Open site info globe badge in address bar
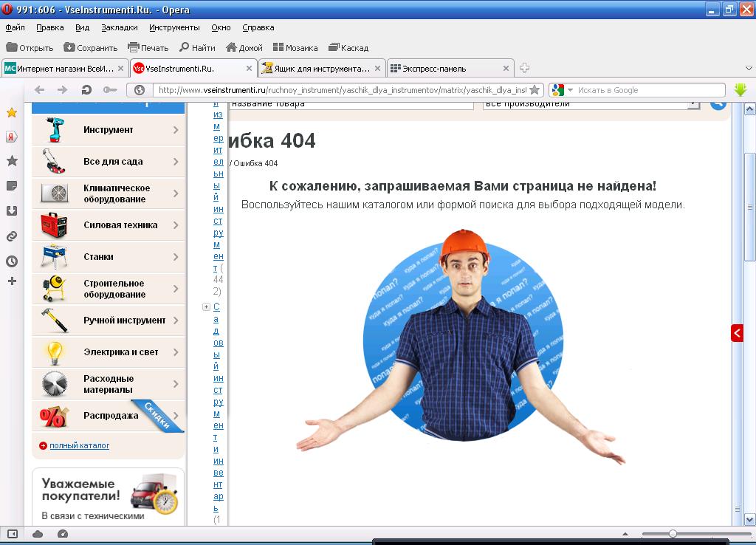756x545 pixels. (x=140, y=90)
